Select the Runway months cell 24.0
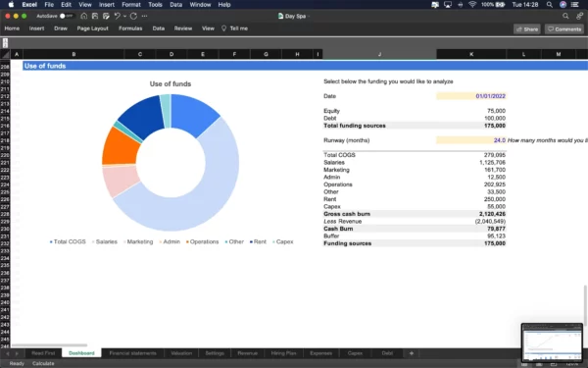This screenshot has height=368, width=588. pyautogui.click(x=471, y=140)
